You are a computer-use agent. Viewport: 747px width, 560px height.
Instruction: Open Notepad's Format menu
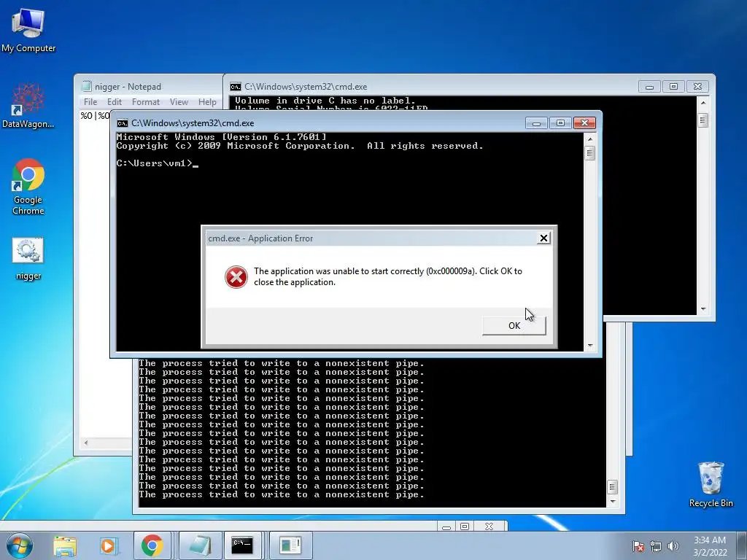[x=146, y=102]
